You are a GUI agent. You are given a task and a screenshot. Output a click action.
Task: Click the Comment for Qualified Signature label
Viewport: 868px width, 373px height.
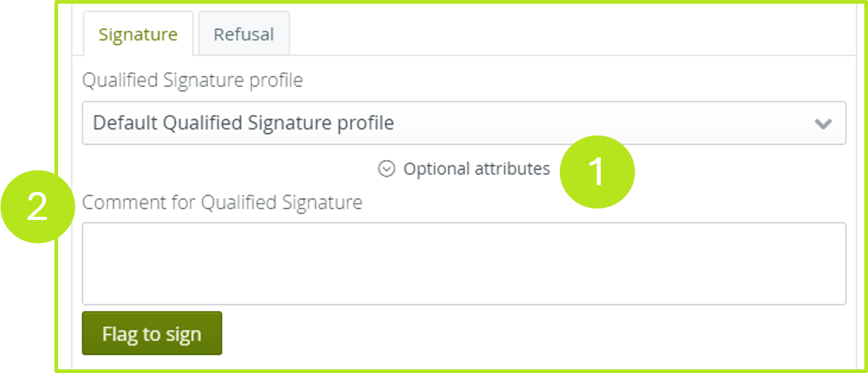[223, 202]
